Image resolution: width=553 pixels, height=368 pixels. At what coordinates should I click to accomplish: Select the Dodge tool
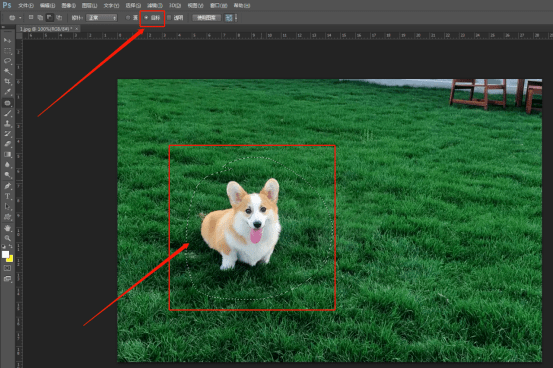point(7,175)
